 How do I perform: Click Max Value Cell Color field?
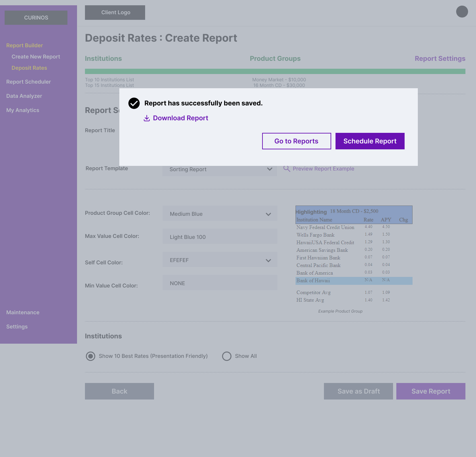220,237
